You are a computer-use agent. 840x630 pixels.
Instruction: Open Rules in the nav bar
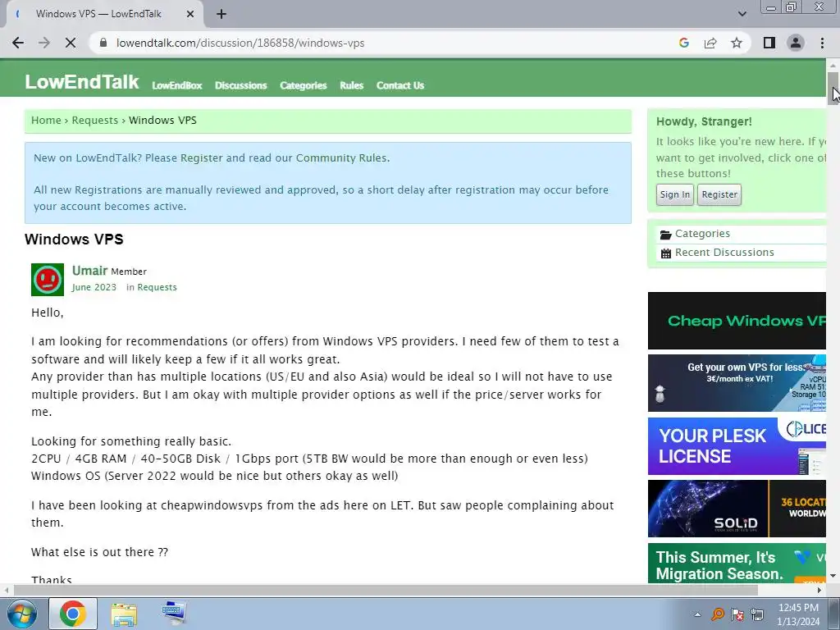[x=351, y=85]
